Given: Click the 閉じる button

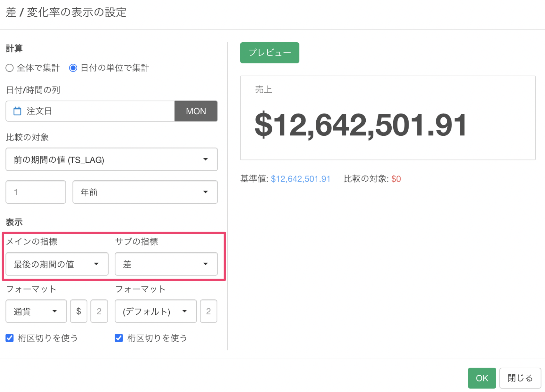Looking at the screenshot, I should (x=520, y=378).
